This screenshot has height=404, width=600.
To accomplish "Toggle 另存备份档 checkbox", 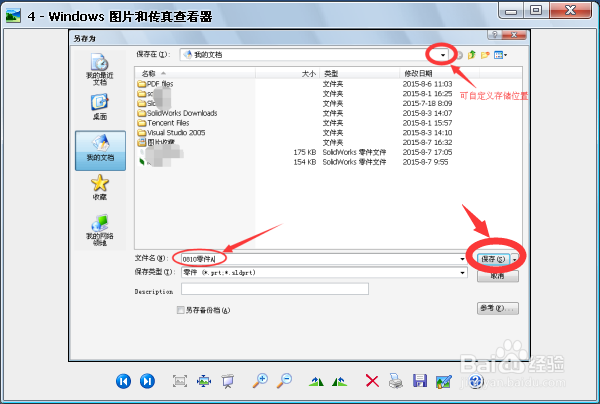I will pyautogui.click(x=180, y=310).
